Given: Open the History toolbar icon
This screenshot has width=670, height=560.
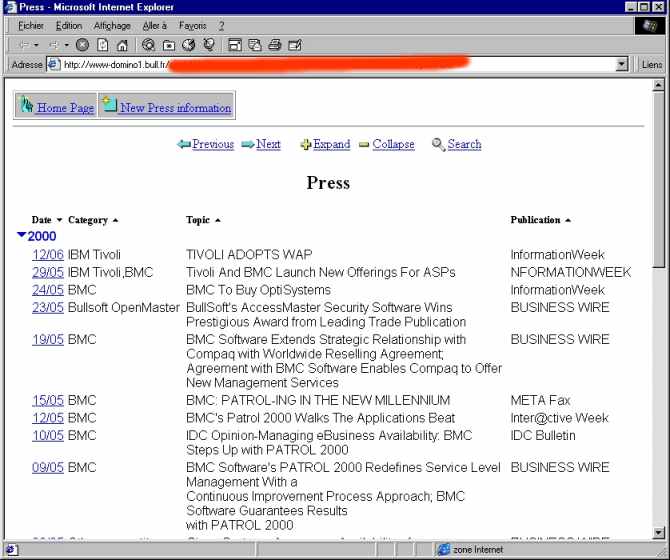Looking at the screenshot, I should [188, 45].
